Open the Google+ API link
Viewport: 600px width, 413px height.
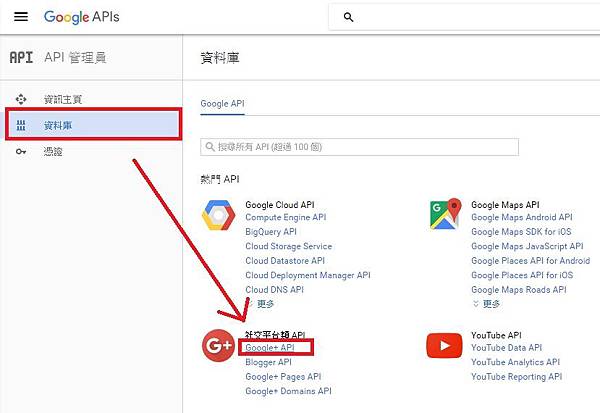point(270,348)
